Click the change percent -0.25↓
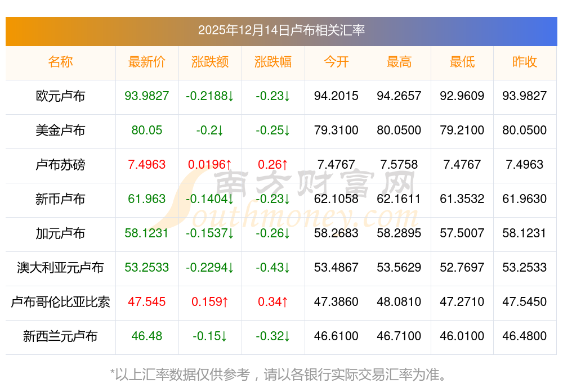The height and width of the screenshot is (392, 563). click(273, 130)
